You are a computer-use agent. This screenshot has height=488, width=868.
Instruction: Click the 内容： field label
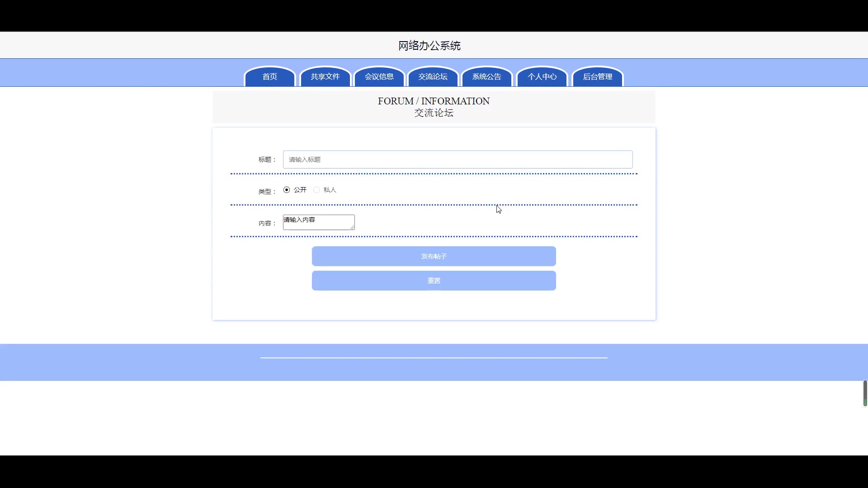(x=267, y=223)
